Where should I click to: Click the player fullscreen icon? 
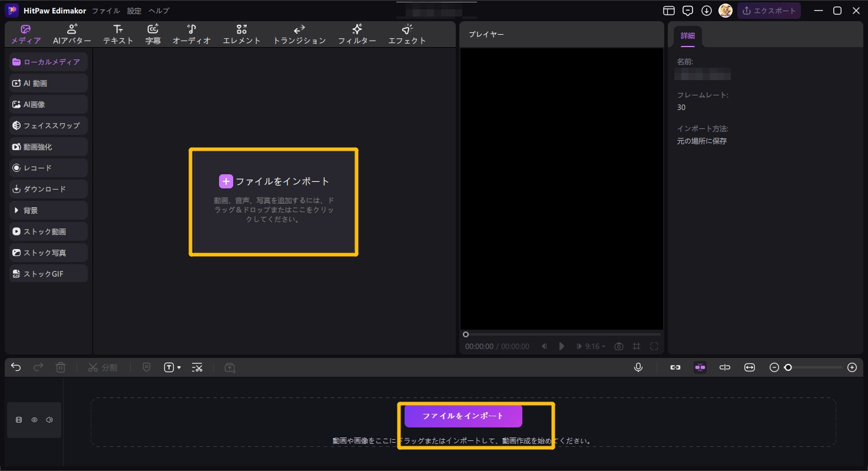pyautogui.click(x=654, y=346)
